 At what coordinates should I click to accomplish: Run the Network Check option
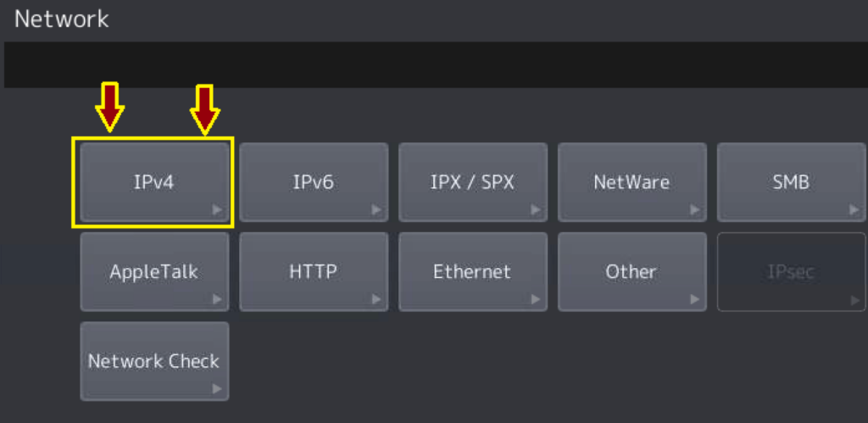154,362
